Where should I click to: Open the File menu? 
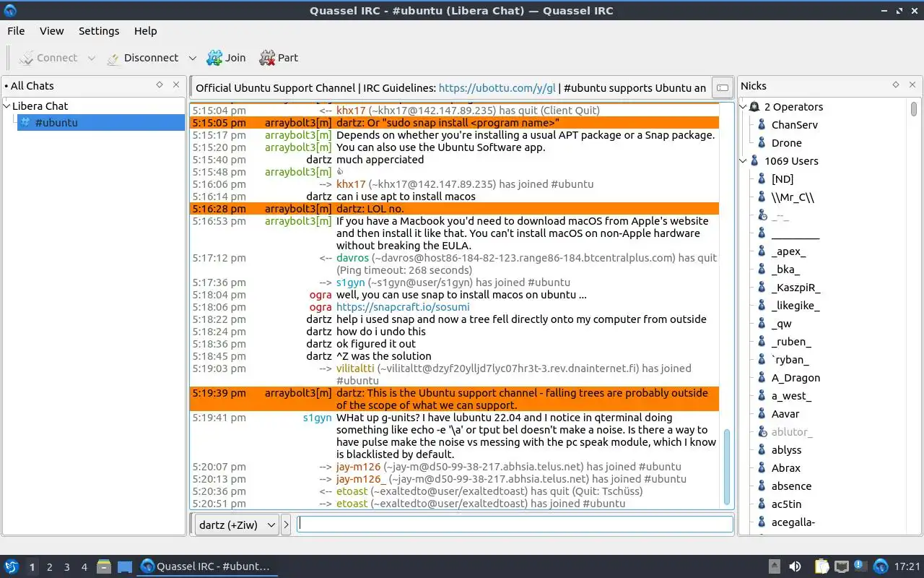(x=16, y=31)
